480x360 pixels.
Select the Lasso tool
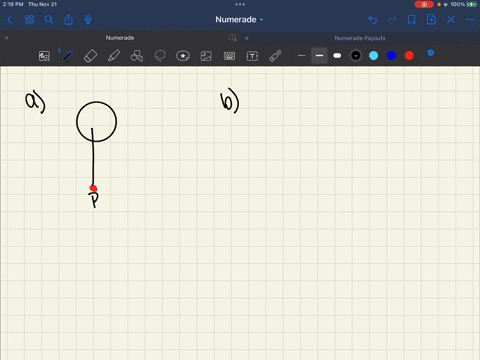(160, 56)
